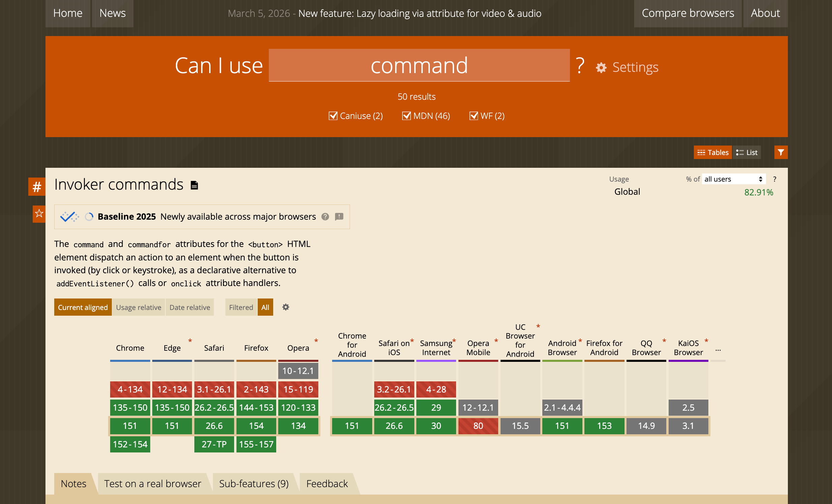Click KaiOS Browser cell 2.5

(688, 407)
